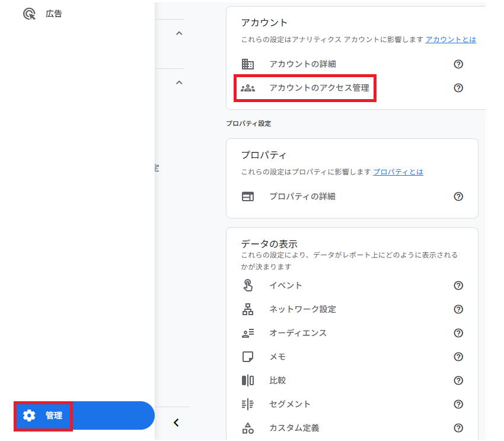Open help for イベント
The height and width of the screenshot is (441, 504).
pos(458,285)
